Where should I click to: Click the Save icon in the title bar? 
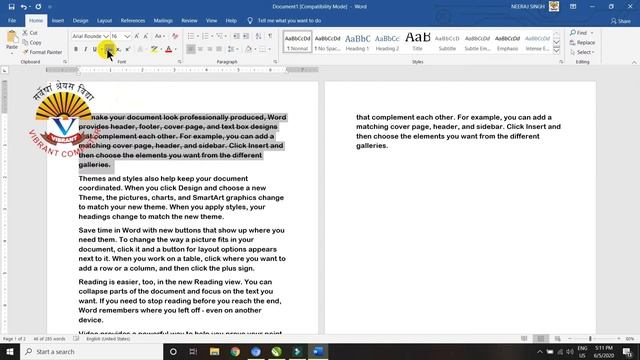(11, 7)
